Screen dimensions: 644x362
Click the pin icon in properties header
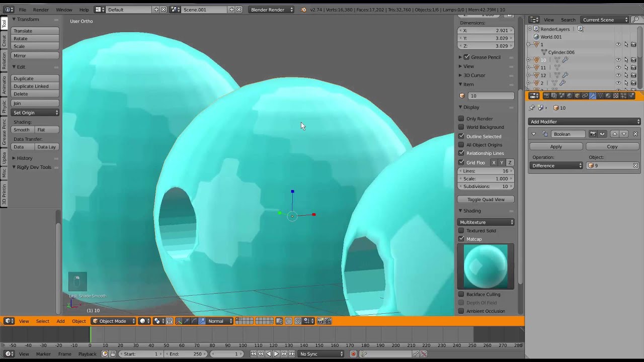(x=532, y=108)
